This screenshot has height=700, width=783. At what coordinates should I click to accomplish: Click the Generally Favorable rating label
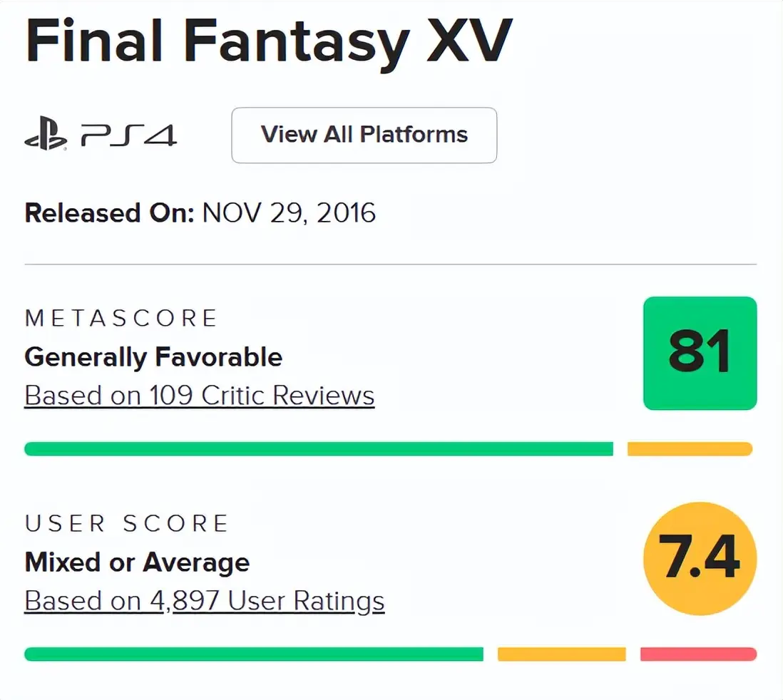(153, 357)
